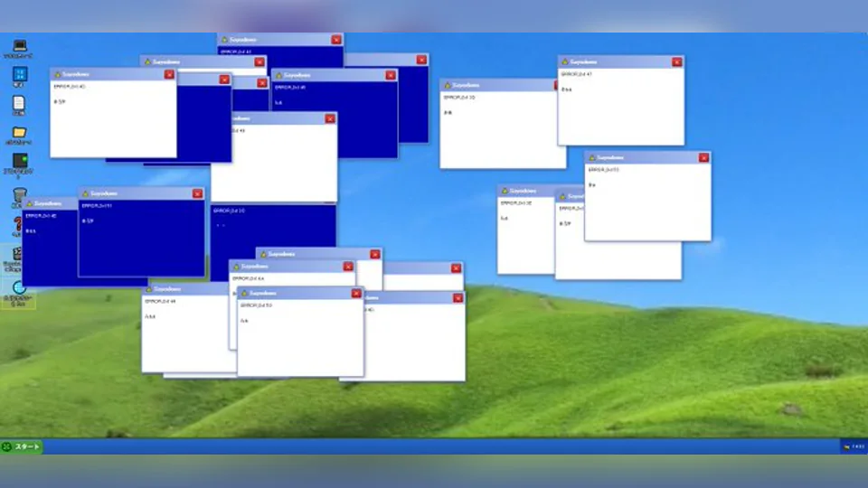Open the globe internet desktop icon

point(19,287)
